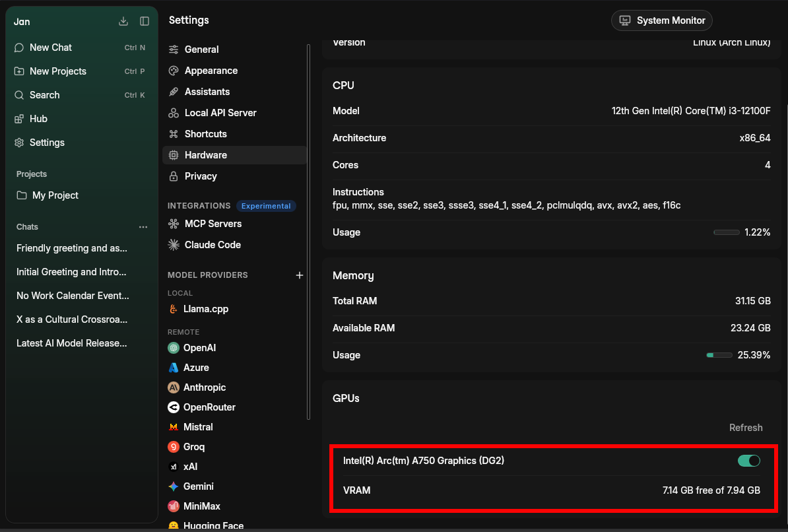Click the CPU model i3-12100F value

(x=690, y=111)
